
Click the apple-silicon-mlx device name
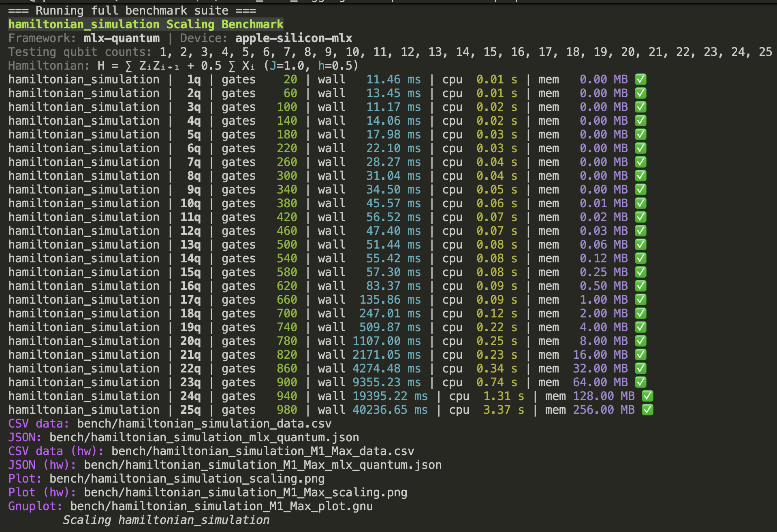(x=294, y=38)
